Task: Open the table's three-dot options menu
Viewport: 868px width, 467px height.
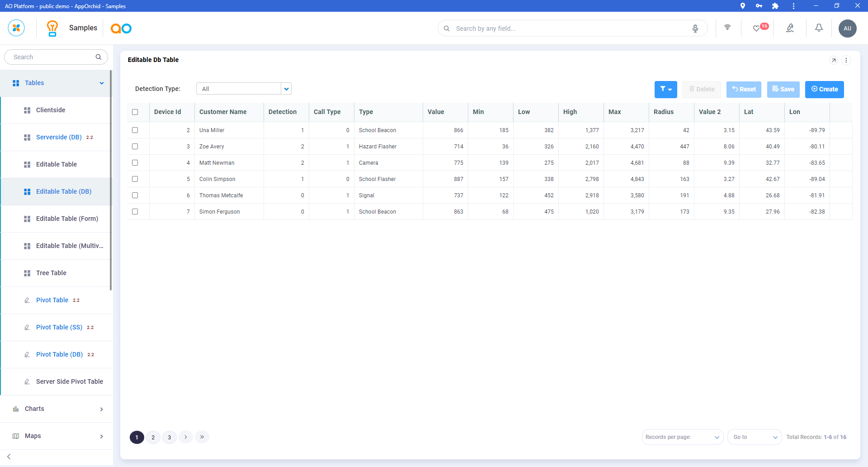Action: 846,60
